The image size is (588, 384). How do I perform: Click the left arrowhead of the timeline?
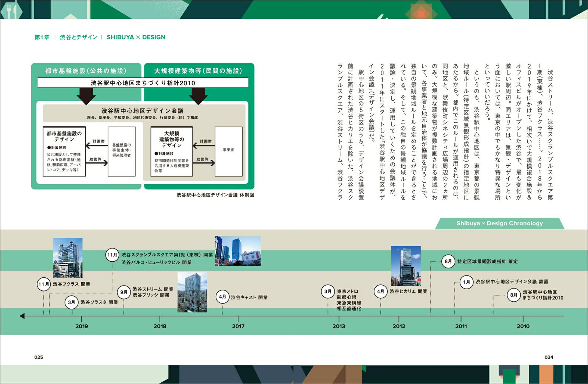pyautogui.click(x=22, y=316)
